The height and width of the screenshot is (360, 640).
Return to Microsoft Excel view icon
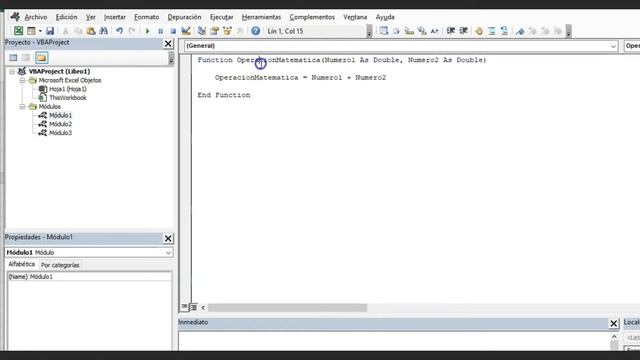coord(18,31)
